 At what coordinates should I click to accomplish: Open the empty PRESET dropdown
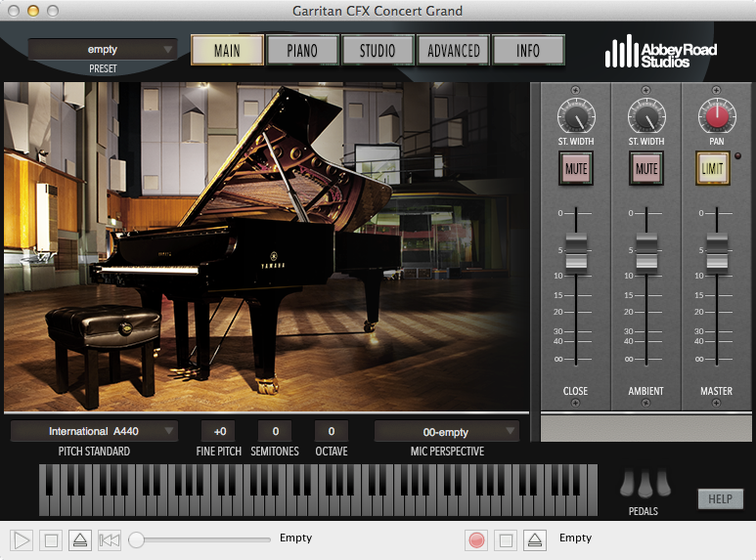point(103,49)
